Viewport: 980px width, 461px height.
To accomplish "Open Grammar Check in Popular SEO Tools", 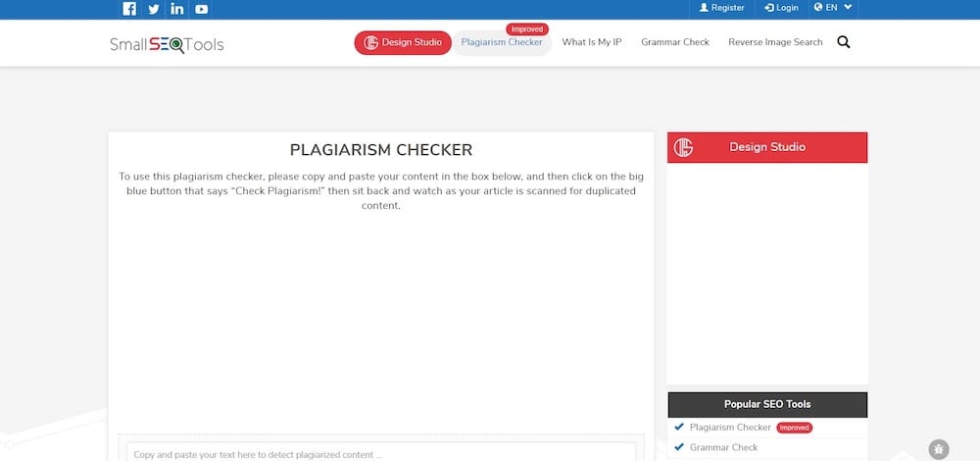I will pyautogui.click(x=723, y=448).
